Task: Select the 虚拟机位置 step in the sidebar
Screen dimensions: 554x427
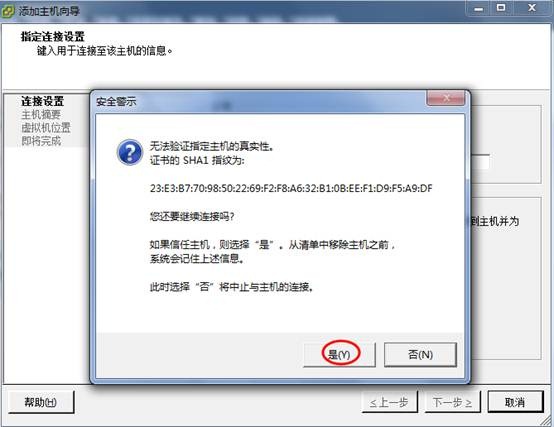Action: pos(46,127)
